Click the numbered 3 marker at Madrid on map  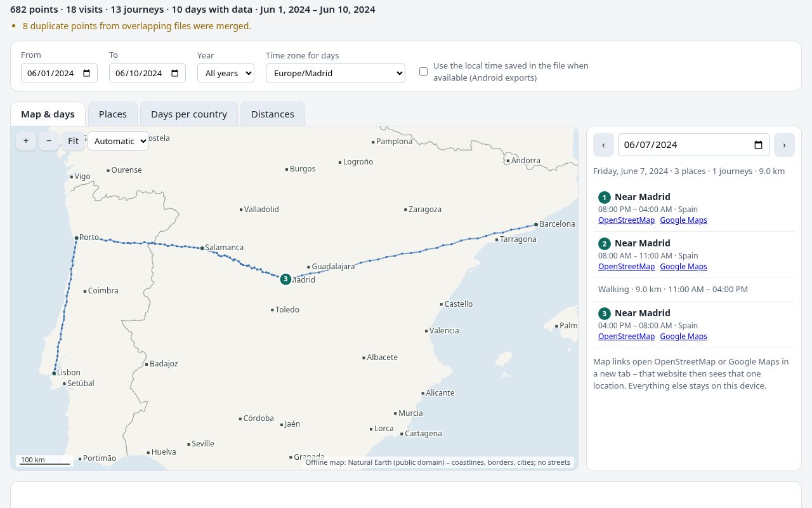[285, 279]
